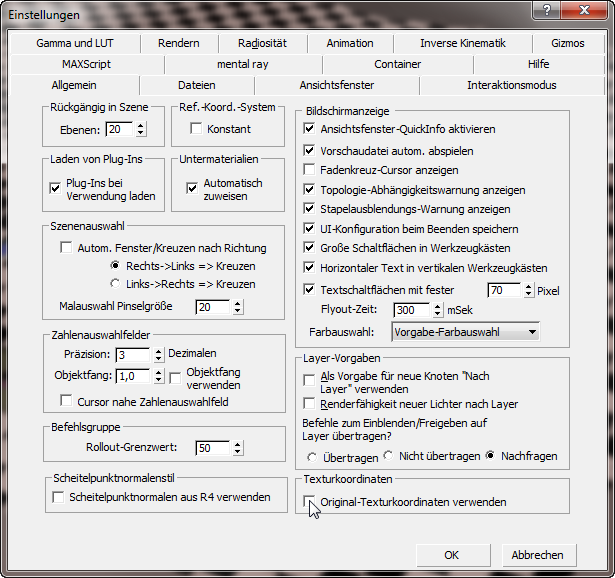Image resolution: width=615 pixels, height=578 pixels.
Task: Toggle Vorschaudatei autom. abspielen
Action: coord(309,150)
